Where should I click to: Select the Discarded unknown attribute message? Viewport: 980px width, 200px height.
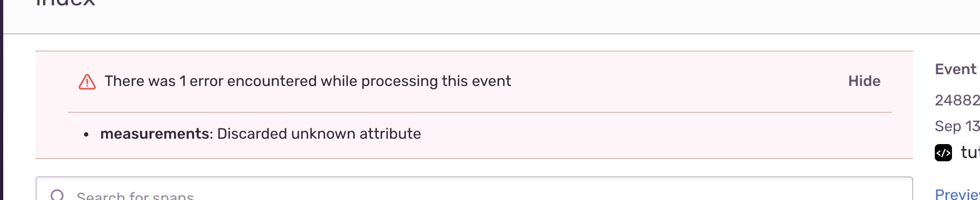click(x=319, y=134)
